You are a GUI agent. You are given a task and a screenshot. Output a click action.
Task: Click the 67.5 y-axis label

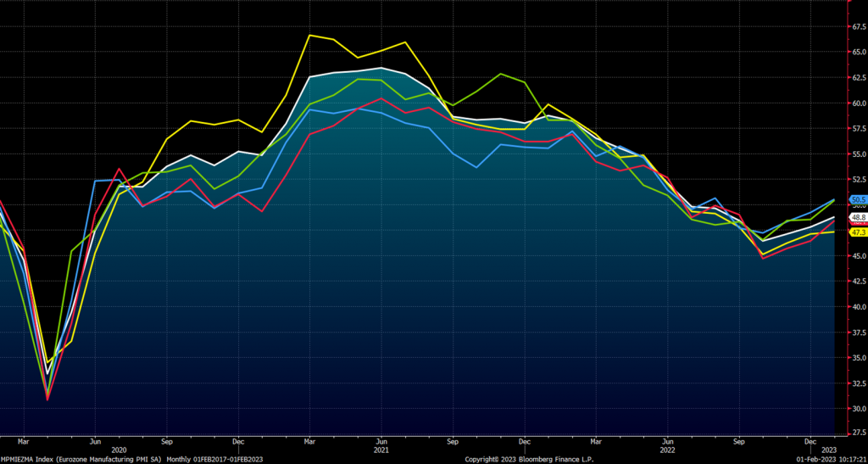(x=857, y=26)
